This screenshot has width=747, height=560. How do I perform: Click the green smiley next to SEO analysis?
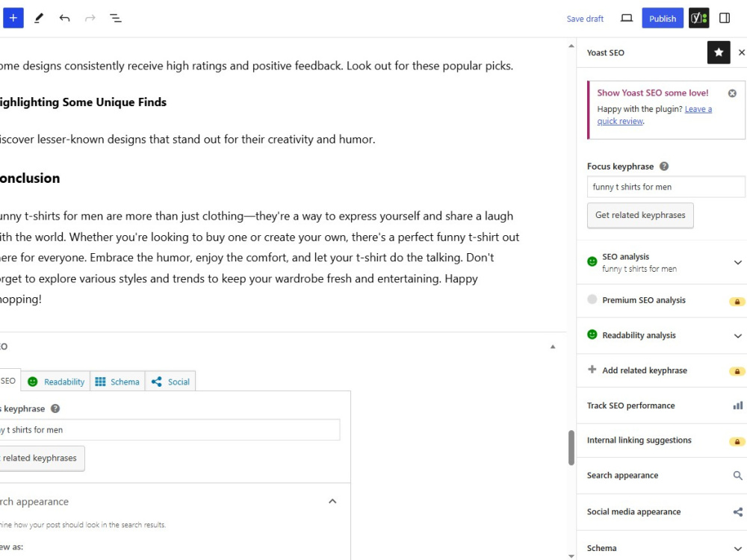coord(592,261)
